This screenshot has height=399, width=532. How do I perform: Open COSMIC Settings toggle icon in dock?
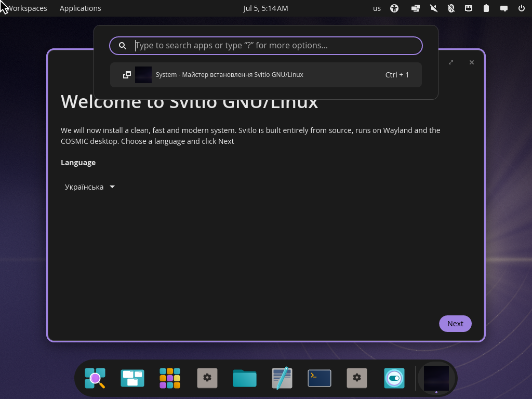click(x=394, y=378)
